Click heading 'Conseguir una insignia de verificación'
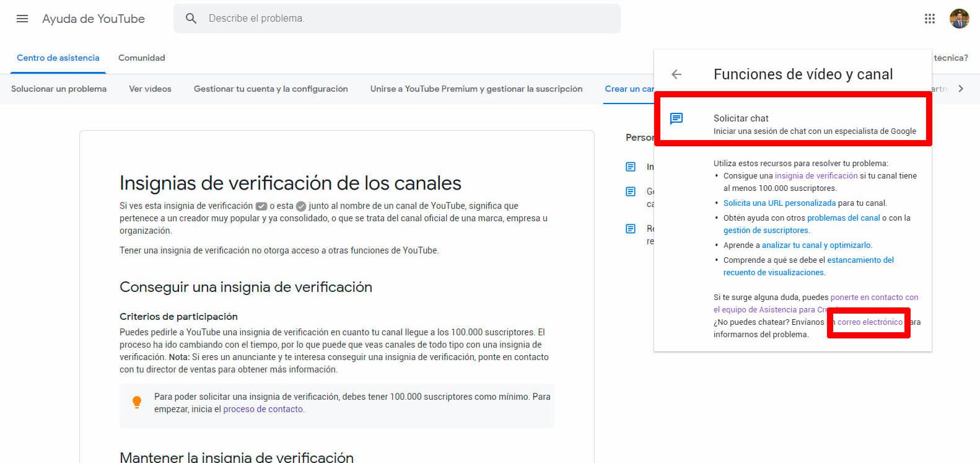 pyautogui.click(x=246, y=287)
